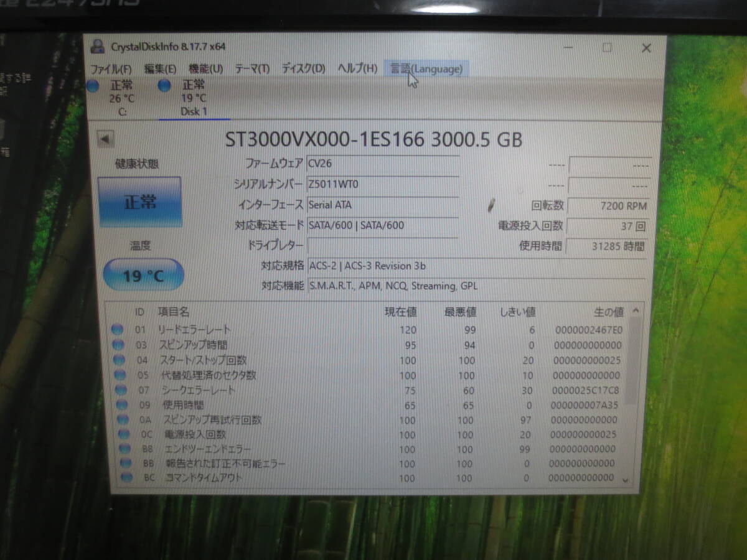The width and height of the screenshot is (747, 560).
Task: Select the リードエラーレート attribute name
Action: [194, 330]
